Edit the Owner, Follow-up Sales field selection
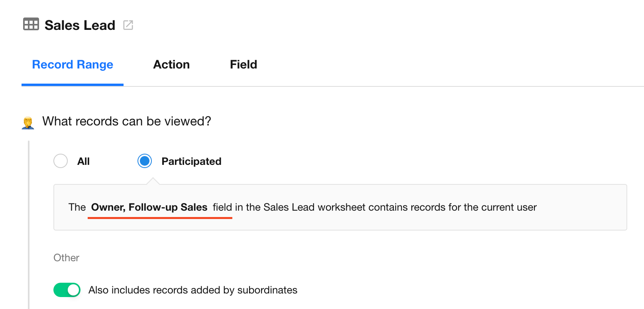 [x=149, y=207]
